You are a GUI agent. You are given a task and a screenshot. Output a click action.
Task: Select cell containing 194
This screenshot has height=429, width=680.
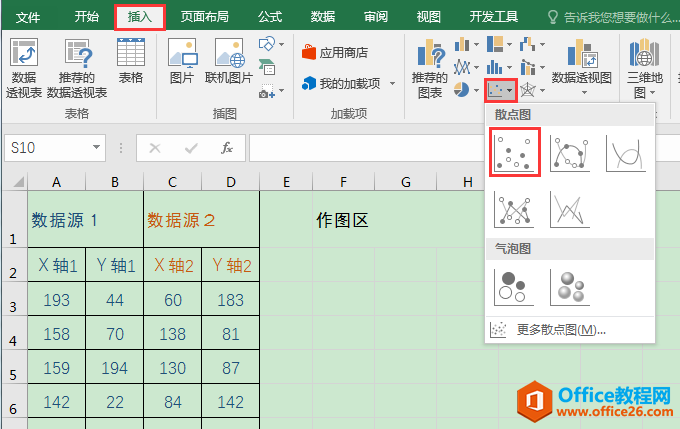pos(114,368)
